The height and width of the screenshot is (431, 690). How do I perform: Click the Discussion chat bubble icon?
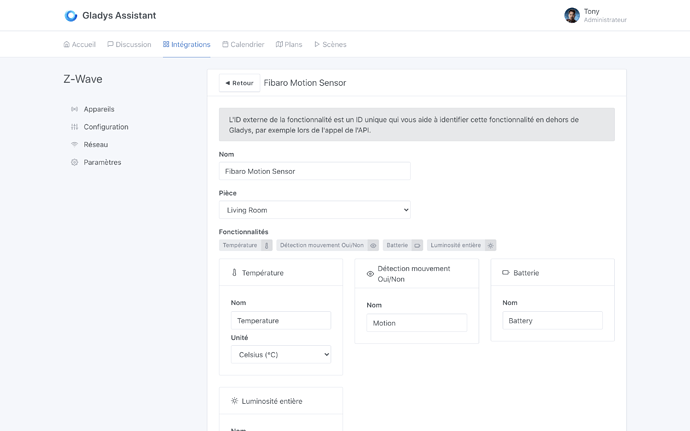[110, 44]
